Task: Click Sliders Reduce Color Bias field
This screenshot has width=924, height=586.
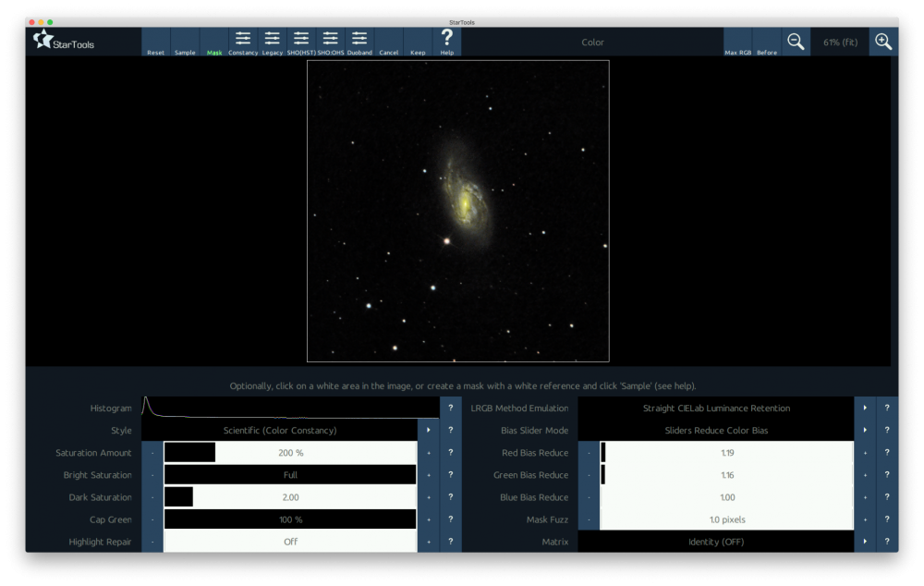Action: 716,431
